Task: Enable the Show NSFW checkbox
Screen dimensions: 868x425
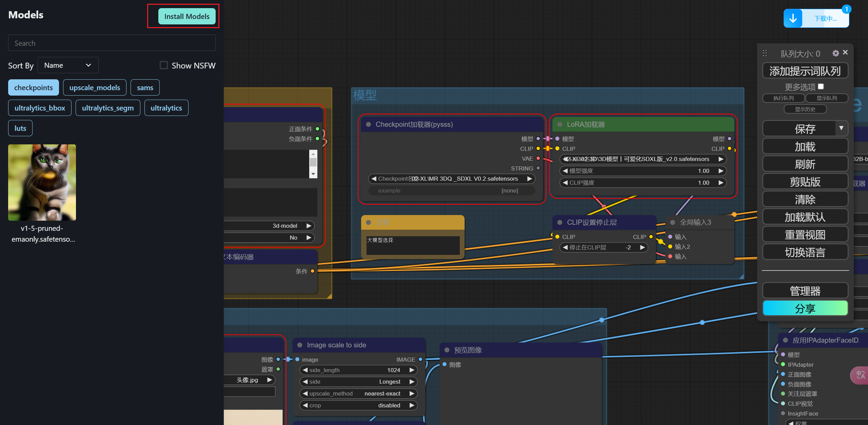Action: click(164, 65)
